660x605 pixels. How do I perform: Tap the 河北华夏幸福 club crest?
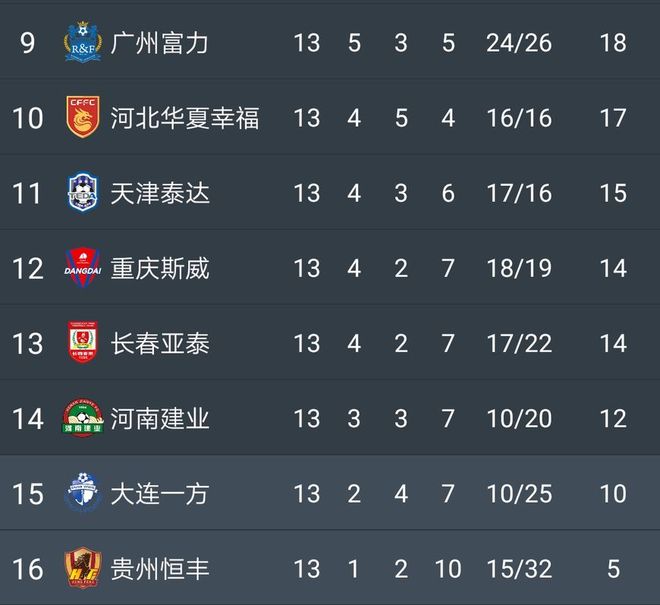pyautogui.click(x=82, y=118)
